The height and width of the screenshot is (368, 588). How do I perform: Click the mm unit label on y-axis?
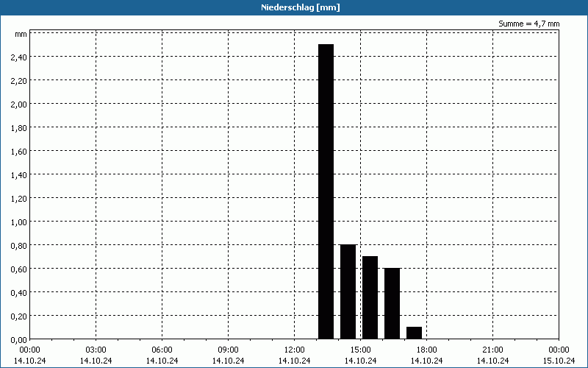click(21, 35)
